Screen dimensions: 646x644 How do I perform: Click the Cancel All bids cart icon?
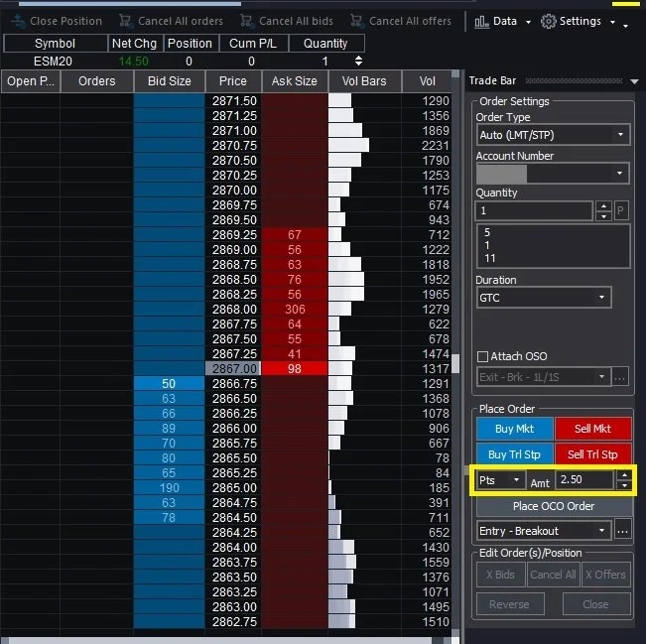(246, 21)
